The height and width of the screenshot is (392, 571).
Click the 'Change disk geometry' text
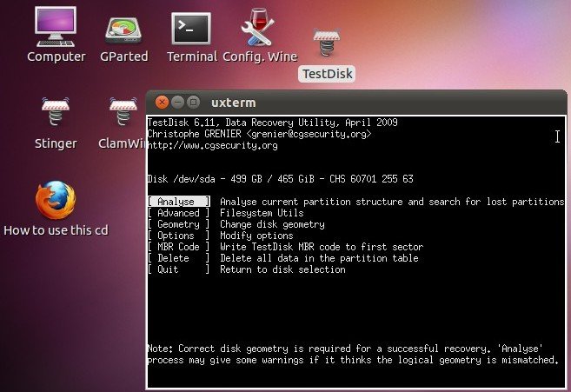click(272, 224)
